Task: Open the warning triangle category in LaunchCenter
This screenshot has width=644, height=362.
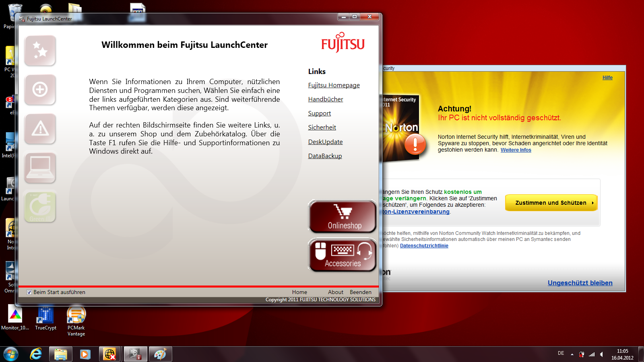Action: point(40,129)
